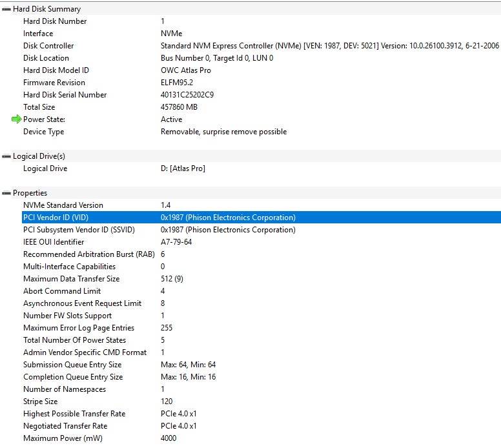
Task: Select the Hard Disk Serial Number row
Action: pyautogui.click(x=261, y=95)
